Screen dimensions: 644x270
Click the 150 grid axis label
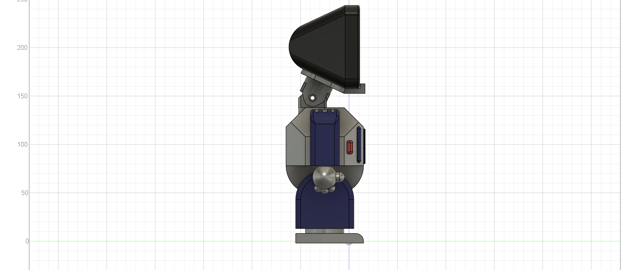point(22,96)
